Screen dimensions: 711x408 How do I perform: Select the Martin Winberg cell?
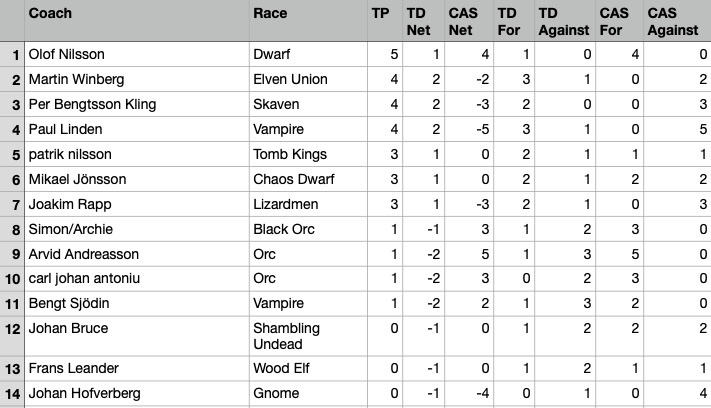(136, 79)
